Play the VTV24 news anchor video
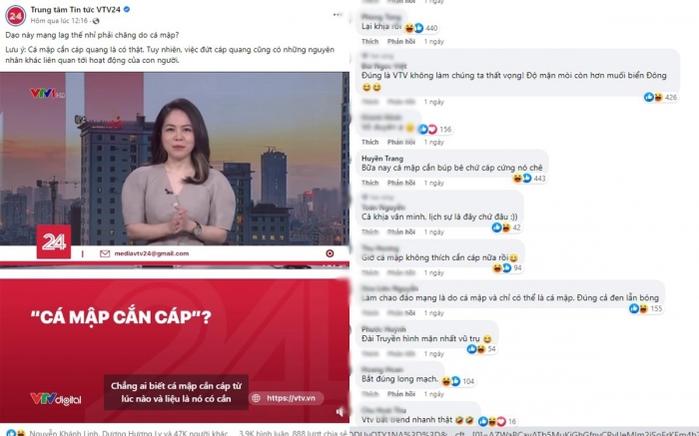 (174, 167)
